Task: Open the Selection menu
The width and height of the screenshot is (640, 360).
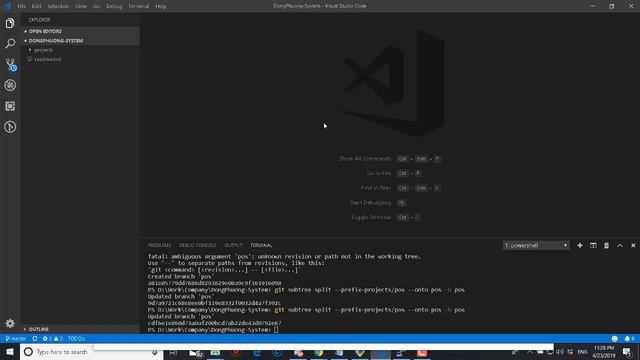Action: [x=58, y=6]
